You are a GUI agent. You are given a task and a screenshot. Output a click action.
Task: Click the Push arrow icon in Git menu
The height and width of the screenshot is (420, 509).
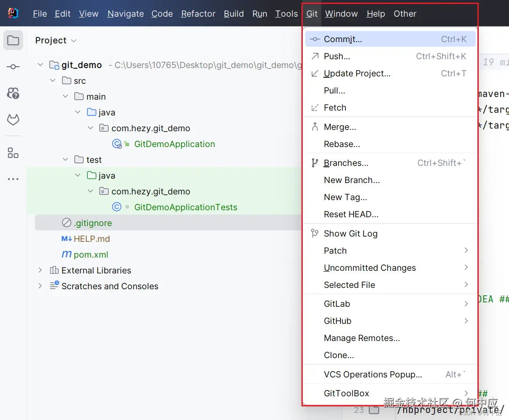315,56
